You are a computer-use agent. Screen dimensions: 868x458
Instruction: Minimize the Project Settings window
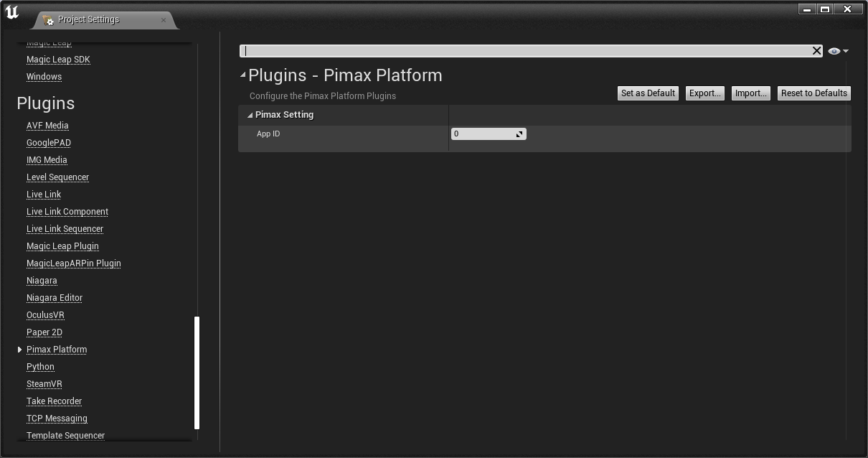[x=807, y=9]
